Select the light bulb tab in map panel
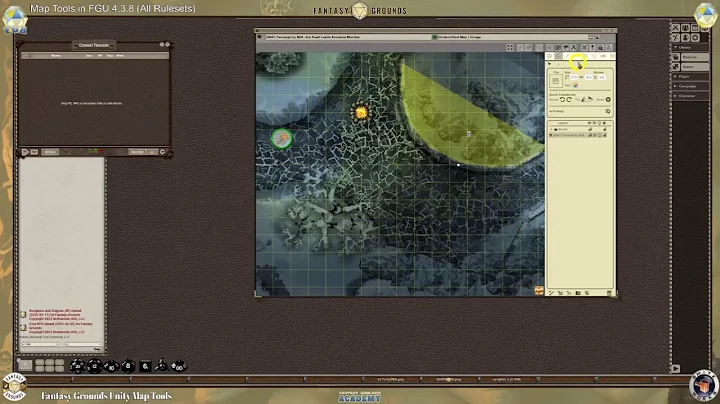The height and width of the screenshot is (404, 720). tap(594, 56)
